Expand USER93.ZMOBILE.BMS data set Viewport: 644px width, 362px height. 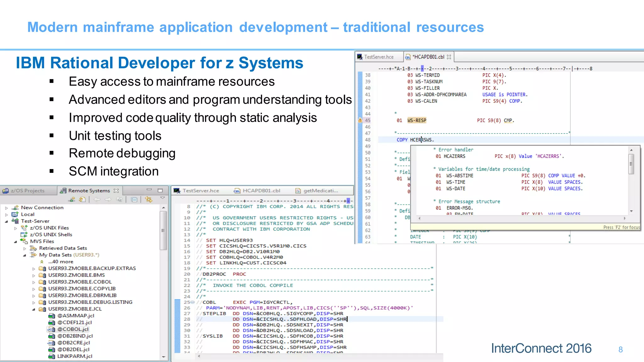point(34,276)
